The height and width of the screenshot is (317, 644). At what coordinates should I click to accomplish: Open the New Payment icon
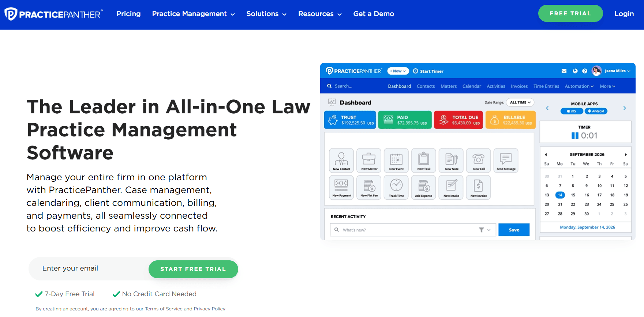pos(341,187)
